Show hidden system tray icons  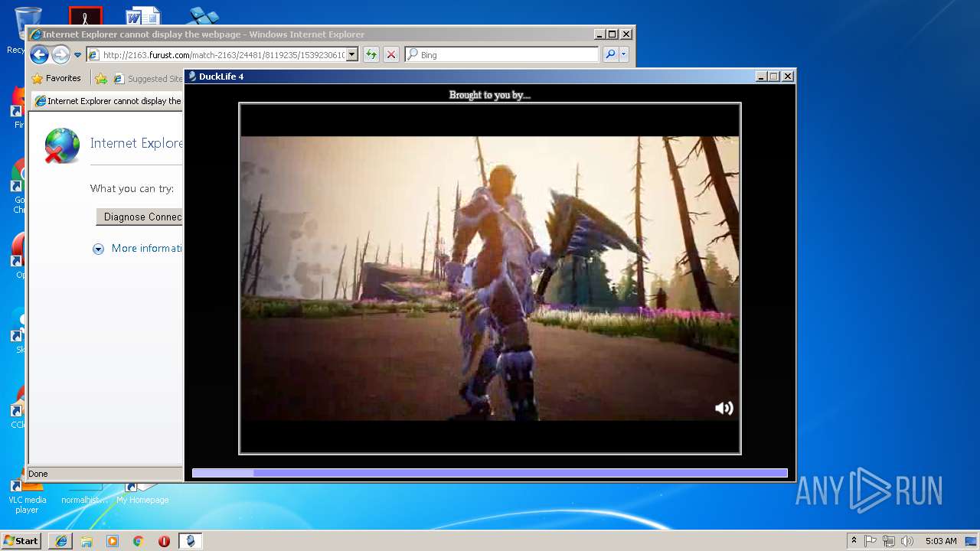tap(854, 541)
